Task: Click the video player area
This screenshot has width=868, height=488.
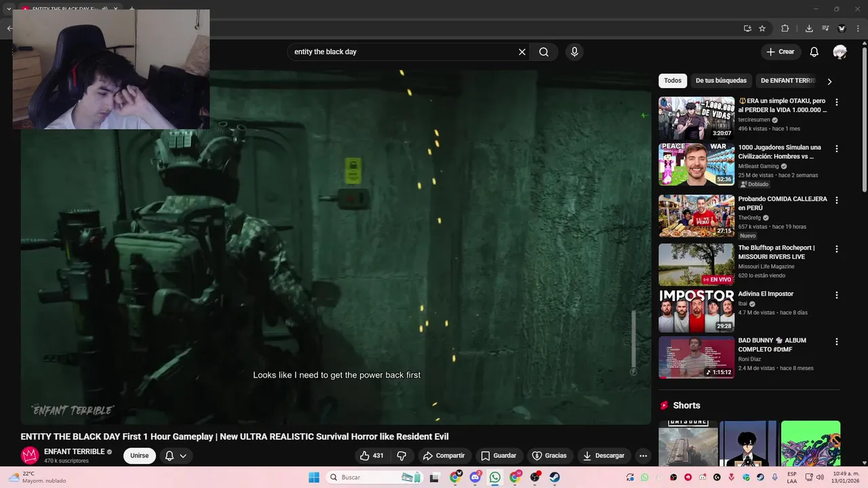Action: point(336,247)
